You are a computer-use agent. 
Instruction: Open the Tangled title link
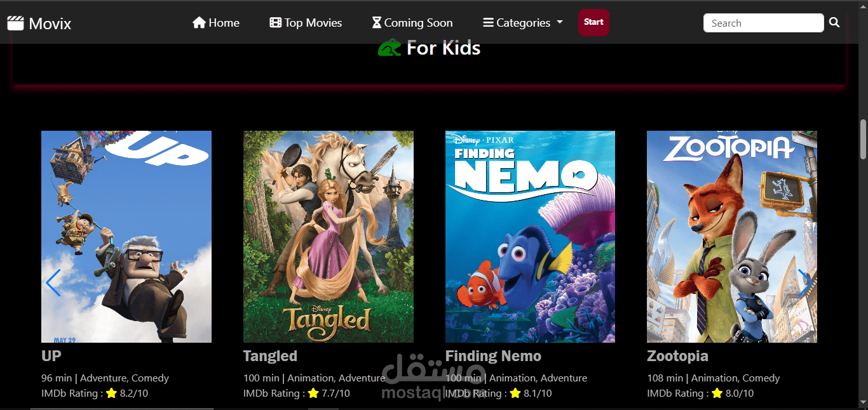[270, 356]
